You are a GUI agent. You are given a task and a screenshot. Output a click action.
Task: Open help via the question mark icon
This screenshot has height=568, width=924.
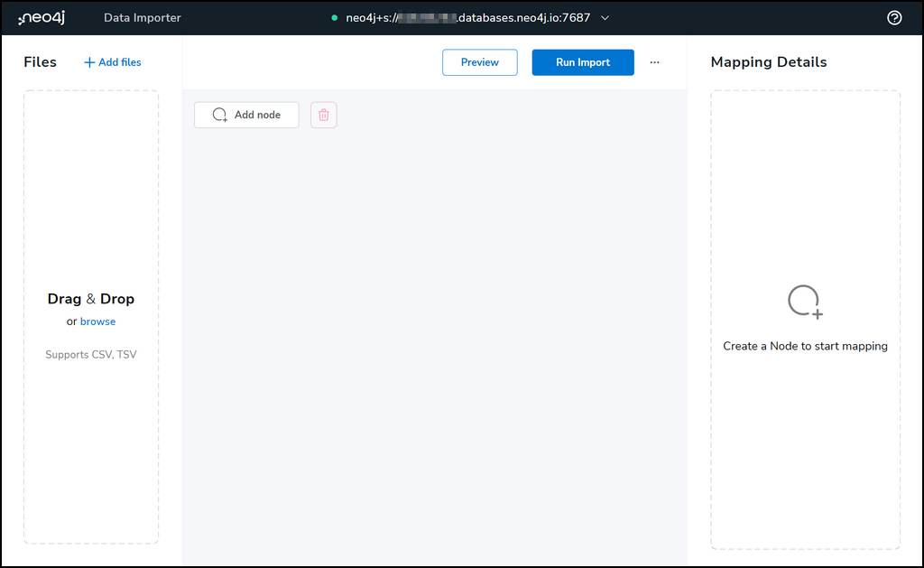click(x=894, y=17)
